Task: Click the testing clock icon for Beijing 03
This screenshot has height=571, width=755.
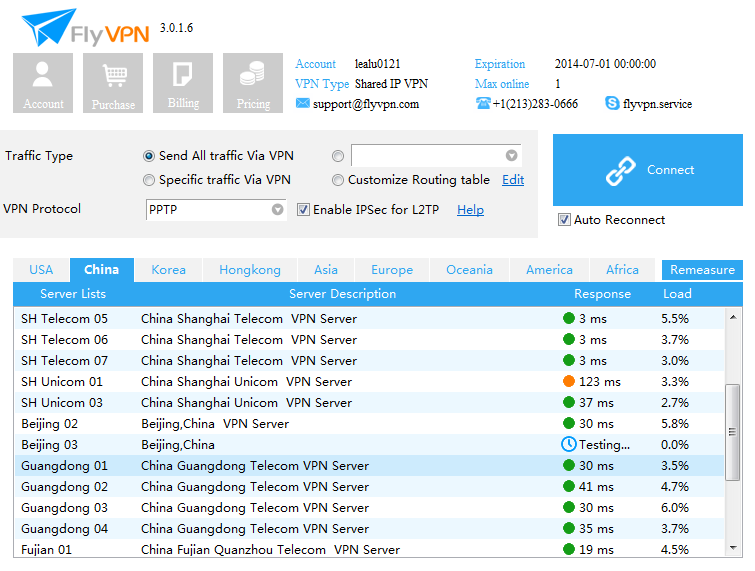Action: 569,444
